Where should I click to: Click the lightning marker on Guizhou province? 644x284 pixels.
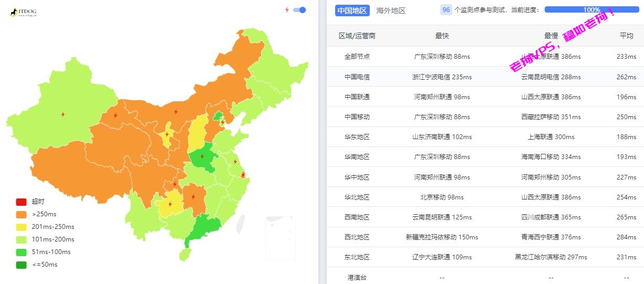tap(170, 204)
